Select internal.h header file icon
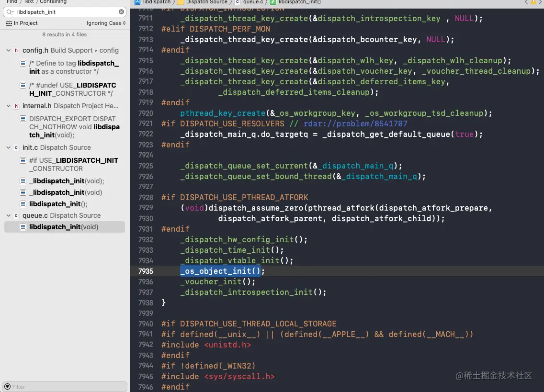Image resolution: width=544 pixels, height=392 pixels. 16,106
